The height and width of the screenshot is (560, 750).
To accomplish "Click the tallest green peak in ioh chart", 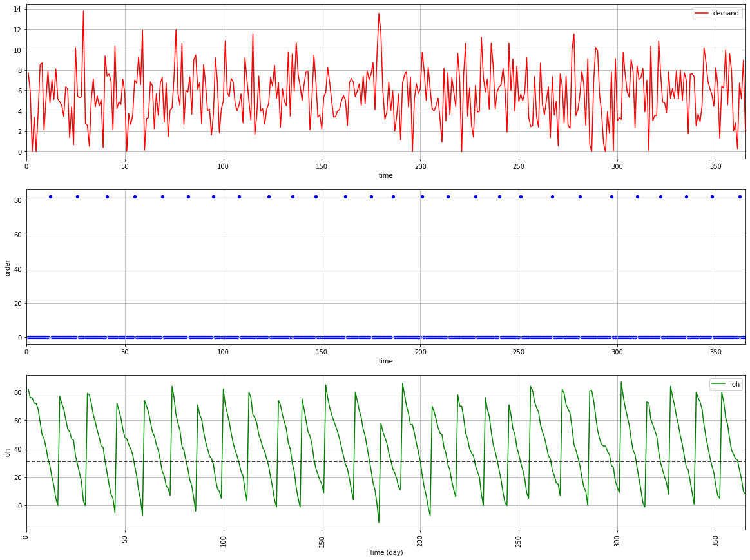I will pos(620,381).
